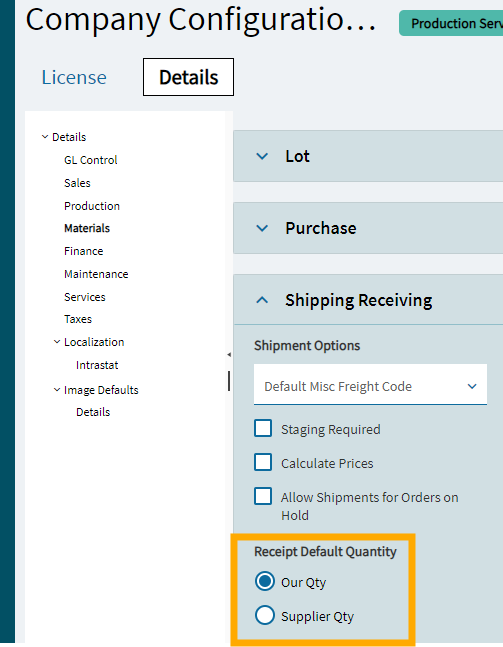
Task: Collapse the Image Defaults tree arrow
Action: click(x=57, y=390)
